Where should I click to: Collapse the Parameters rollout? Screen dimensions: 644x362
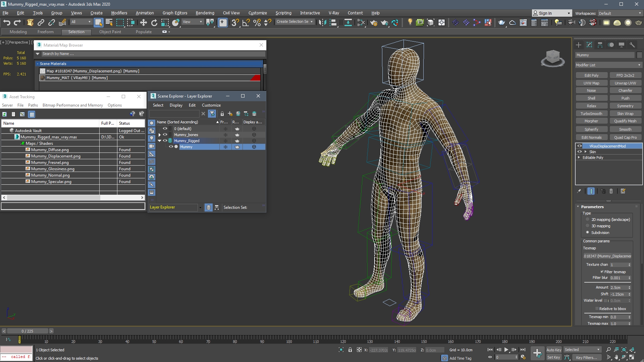(x=592, y=207)
